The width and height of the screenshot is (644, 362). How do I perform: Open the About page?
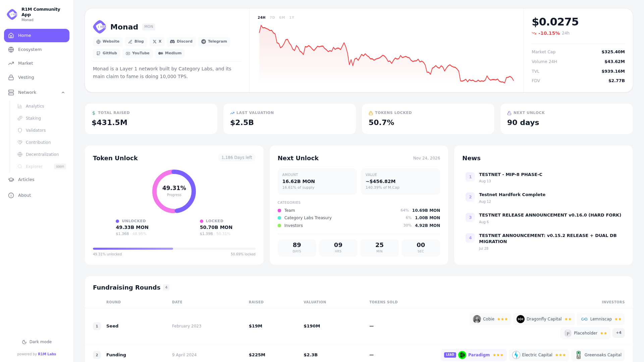(37, 195)
